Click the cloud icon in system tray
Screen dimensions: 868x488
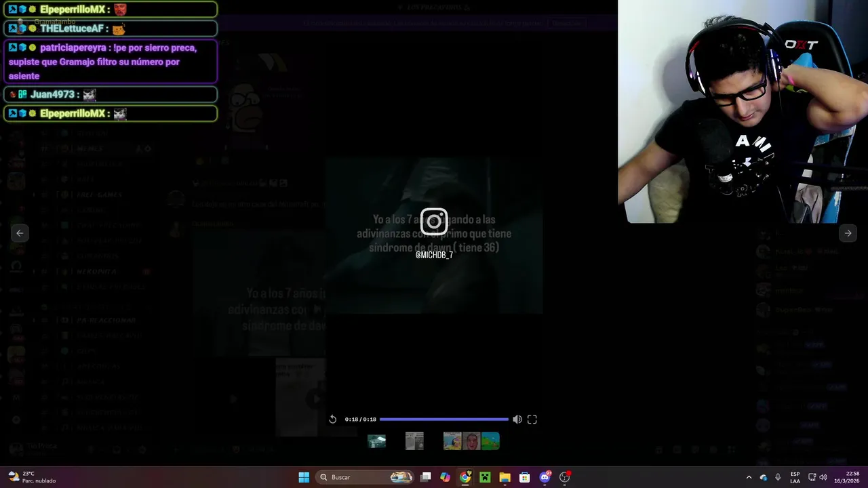coord(764,477)
